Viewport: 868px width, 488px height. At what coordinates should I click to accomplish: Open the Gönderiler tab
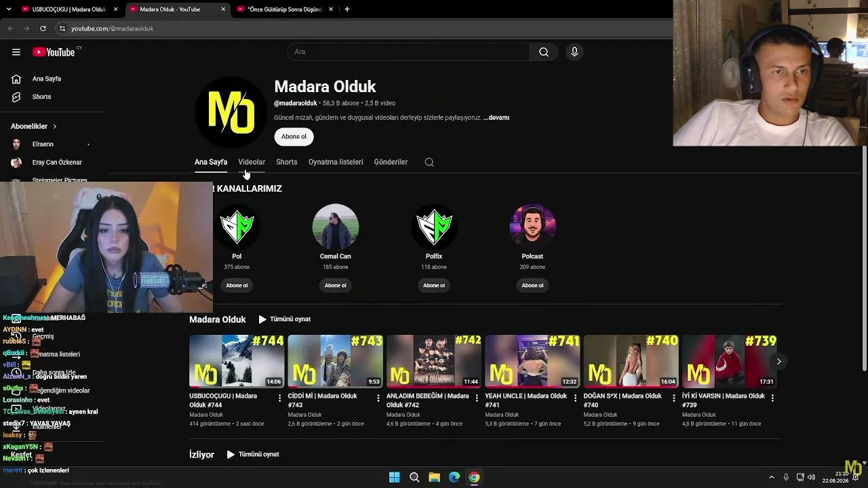tap(391, 162)
